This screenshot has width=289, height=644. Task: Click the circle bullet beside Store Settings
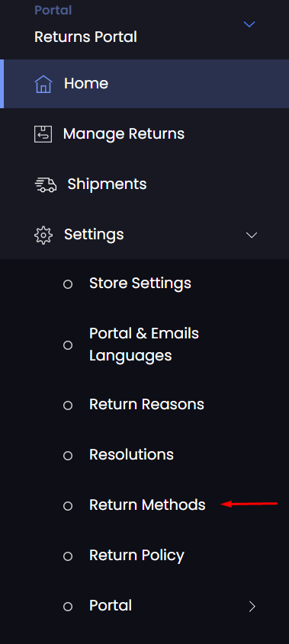pos(68,284)
